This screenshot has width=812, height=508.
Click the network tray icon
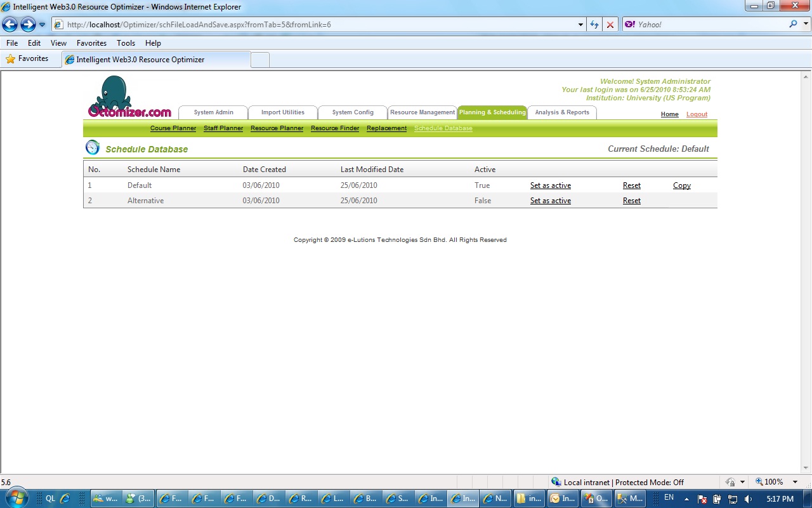click(x=733, y=499)
